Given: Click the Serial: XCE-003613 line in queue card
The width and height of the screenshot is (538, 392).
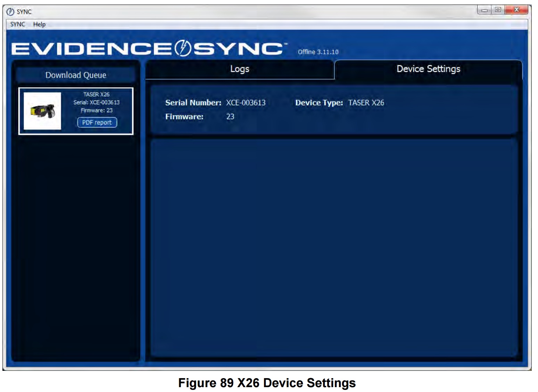Looking at the screenshot, I should pos(96,102).
